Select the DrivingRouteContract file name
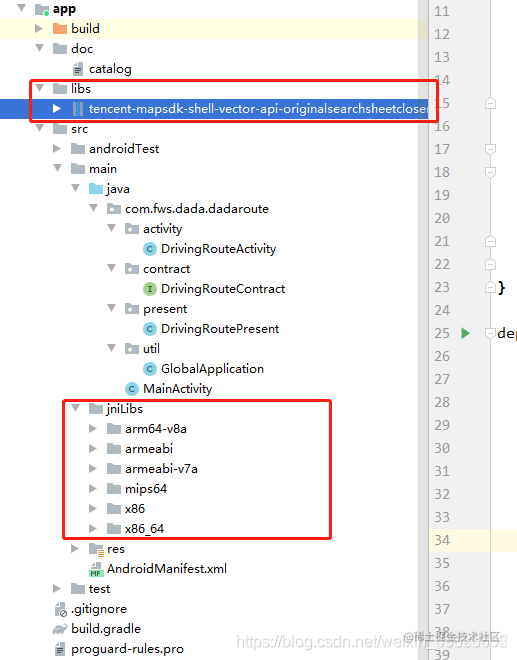Image resolution: width=517 pixels, height=660 pixels. [223, 289]
